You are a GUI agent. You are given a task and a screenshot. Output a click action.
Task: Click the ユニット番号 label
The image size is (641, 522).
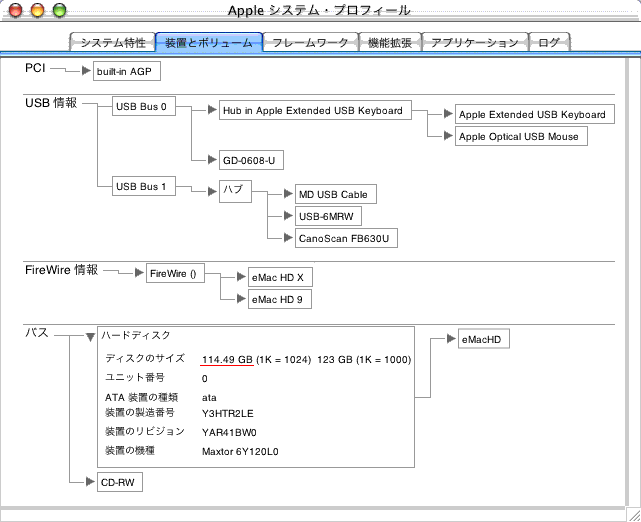135,377
